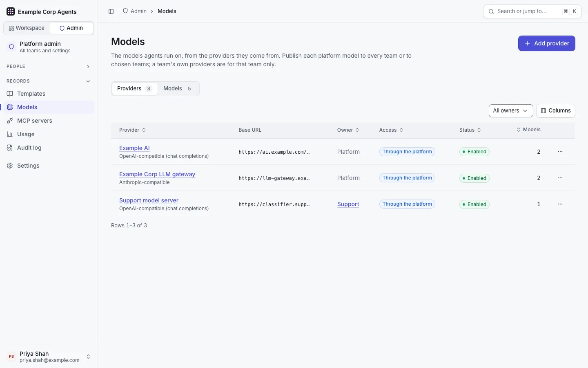This screenshot has width=588, height=368.
Task: Sort by the Owner column
Action: click(348, 130)
